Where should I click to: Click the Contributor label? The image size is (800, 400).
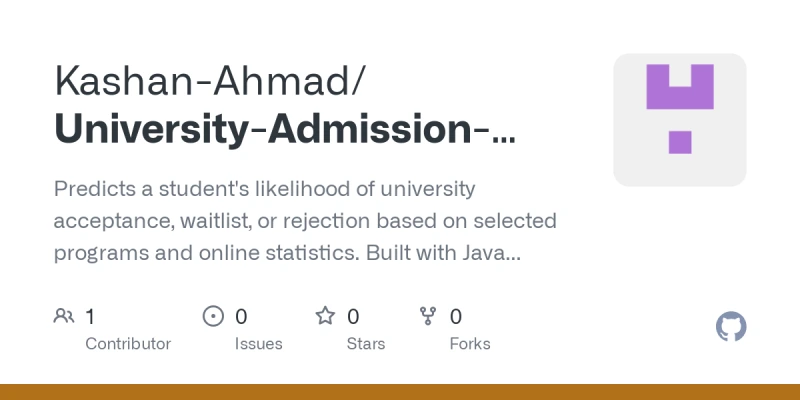pyautogui.click(x=128, y=344)
